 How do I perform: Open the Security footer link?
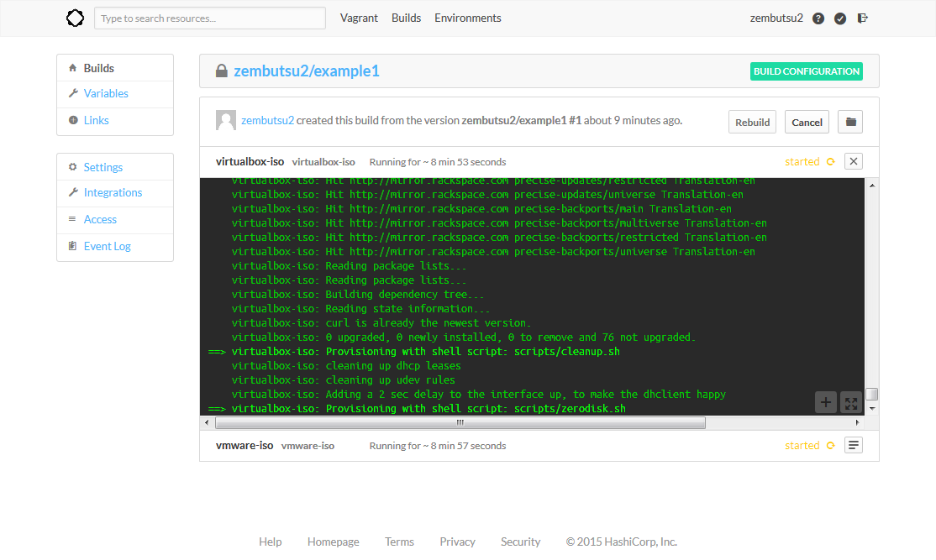click(x=521, y=542)
